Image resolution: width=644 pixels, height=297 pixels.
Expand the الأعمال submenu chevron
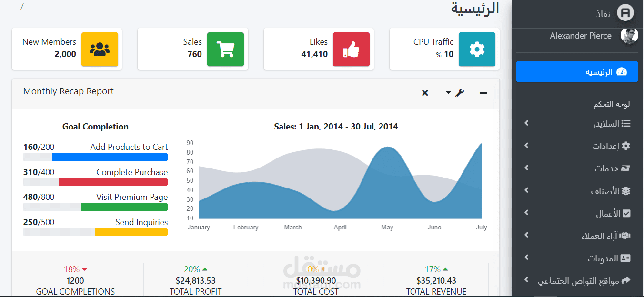pos(526,213)
